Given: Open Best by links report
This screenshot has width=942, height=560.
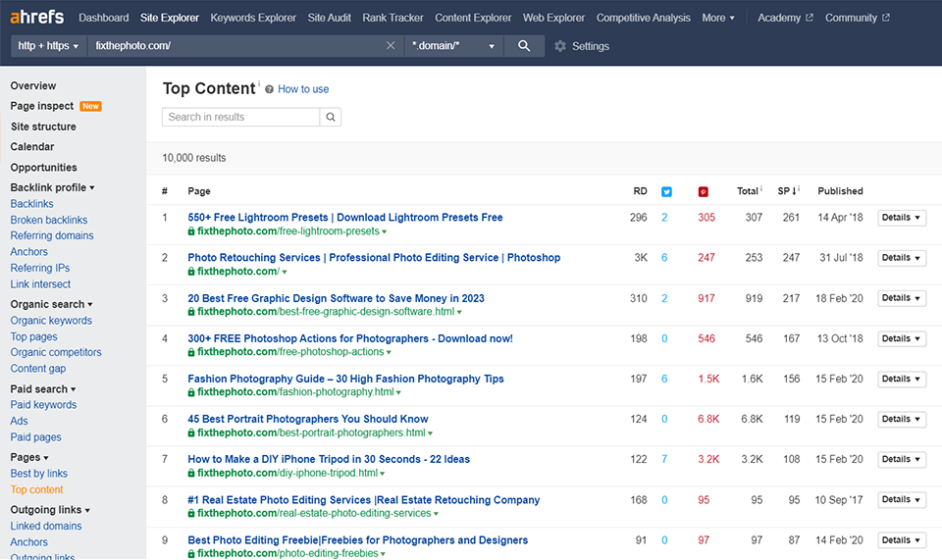Looking at the screenshot, I should coord(38,474).
